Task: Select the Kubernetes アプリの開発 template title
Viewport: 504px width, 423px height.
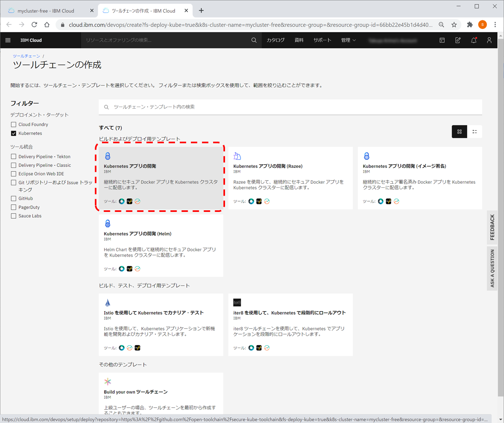Action: tap(130, 166)
